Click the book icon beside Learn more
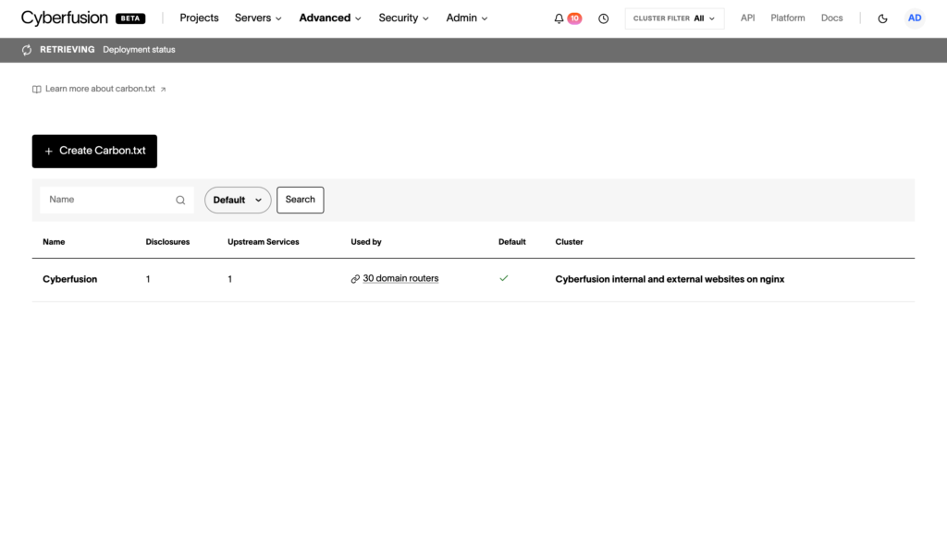The height and width of the screenshot is (560, 947). click(37, 90)
